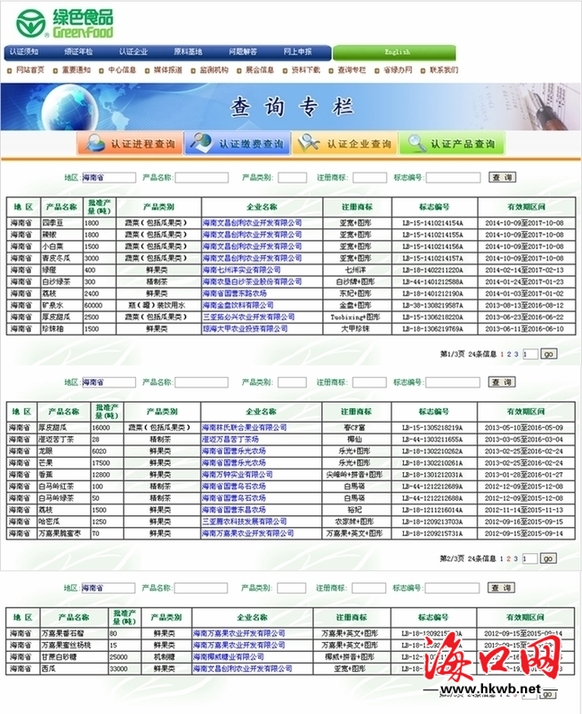Open company link in the 白马岭红茶 row
Screen dimensions: 582x714
coord(234,486)
